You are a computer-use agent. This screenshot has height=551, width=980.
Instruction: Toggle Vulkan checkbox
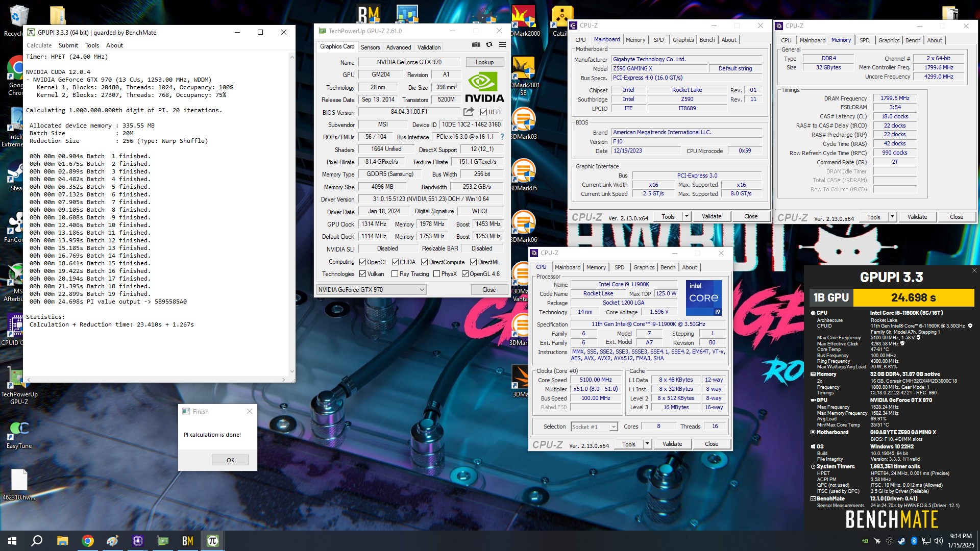[x=362, y=274]
